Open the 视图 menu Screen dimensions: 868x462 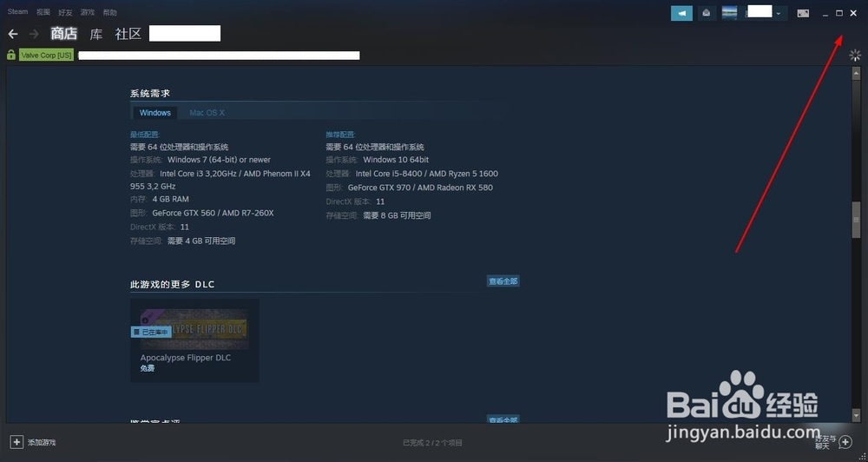[x=43, y=12]
